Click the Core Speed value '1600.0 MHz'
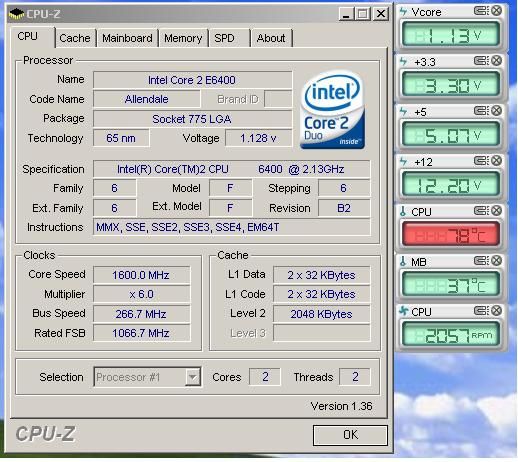The image size is (518, 462). pyautogui.click(x=141, y=275)
